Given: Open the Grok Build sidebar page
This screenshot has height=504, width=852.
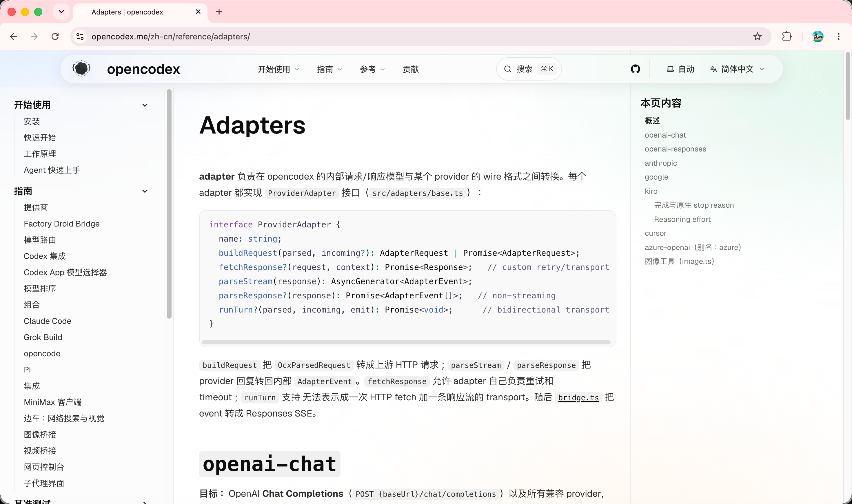Looking at the screenshot, I should [x=43, y=337].
